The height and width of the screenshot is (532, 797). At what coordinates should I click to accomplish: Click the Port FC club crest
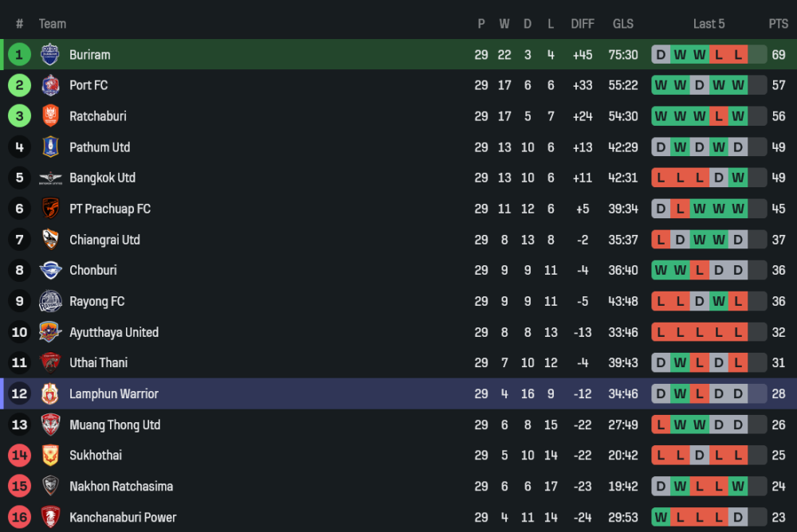[x=49, y=85]
